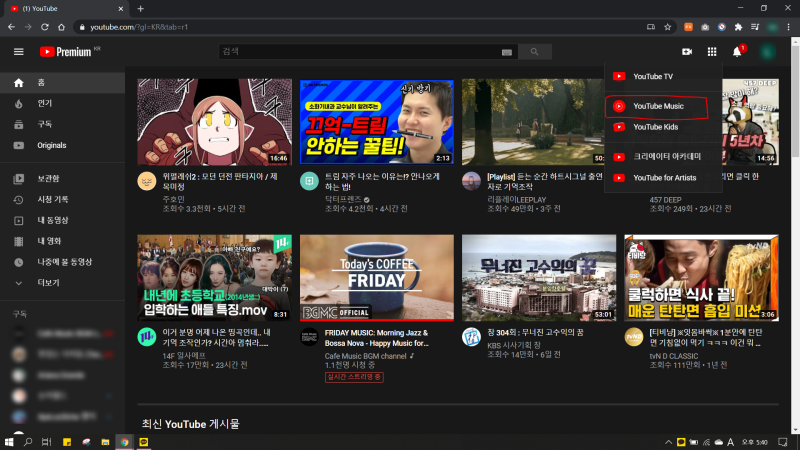Open FRIDAY MUSIC: Morning Jazz video title

377,338
